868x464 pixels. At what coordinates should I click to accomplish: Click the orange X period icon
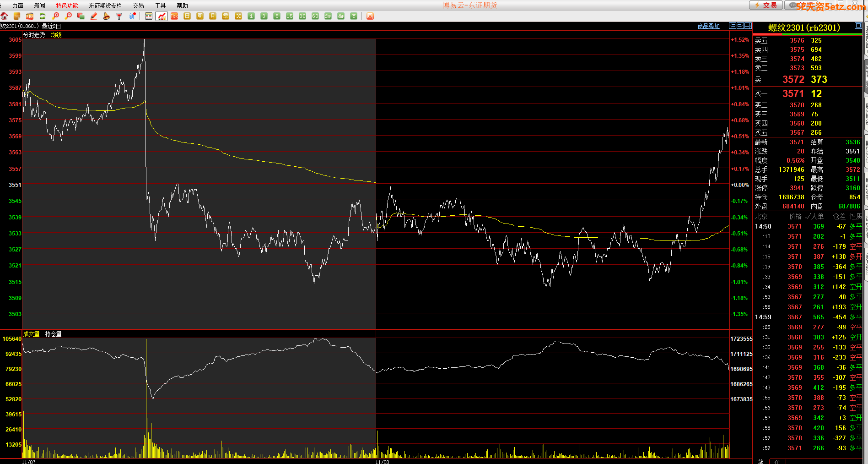click(238, 16)
